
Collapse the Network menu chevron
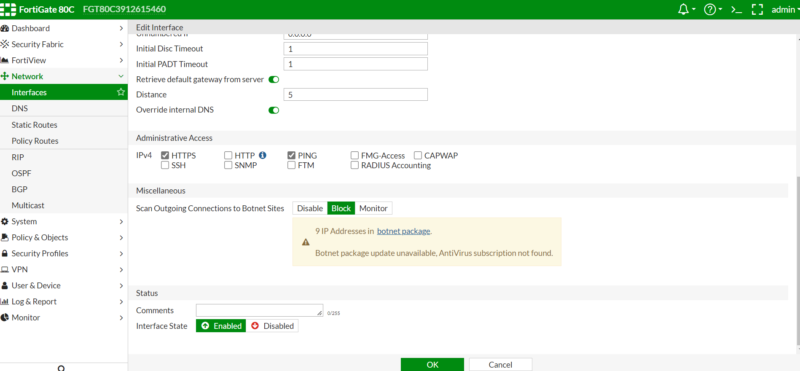(121, 77)
